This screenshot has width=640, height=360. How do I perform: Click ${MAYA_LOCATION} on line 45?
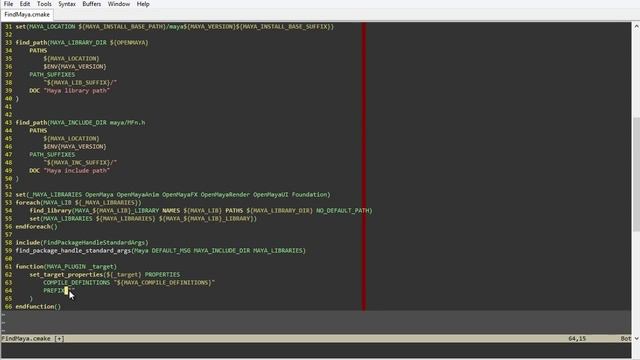(71, 139)
